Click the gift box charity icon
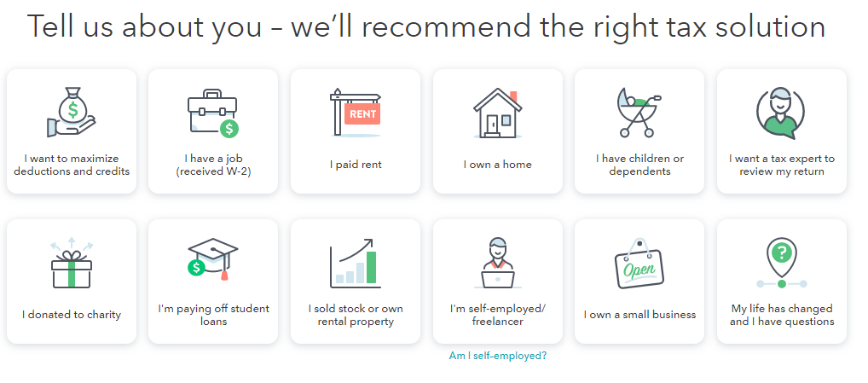This screenshot has height=383, width=868. click(x=72, y=264)
